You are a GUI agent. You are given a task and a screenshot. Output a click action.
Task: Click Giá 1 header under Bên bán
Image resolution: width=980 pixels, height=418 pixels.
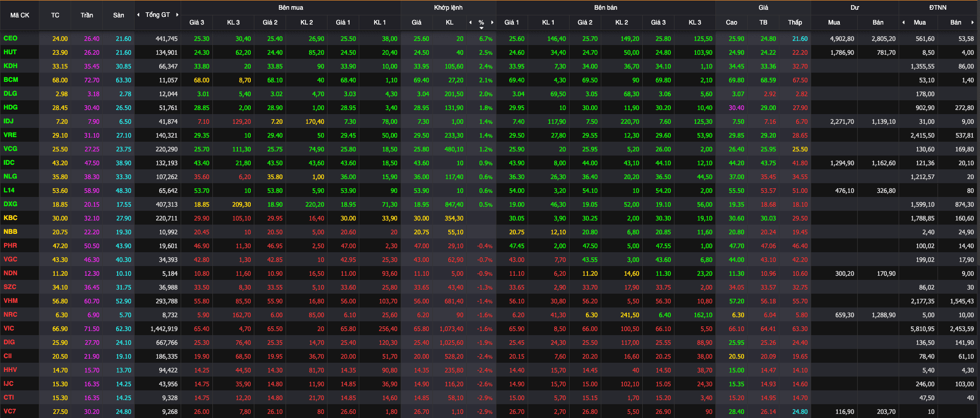point(511,23)
